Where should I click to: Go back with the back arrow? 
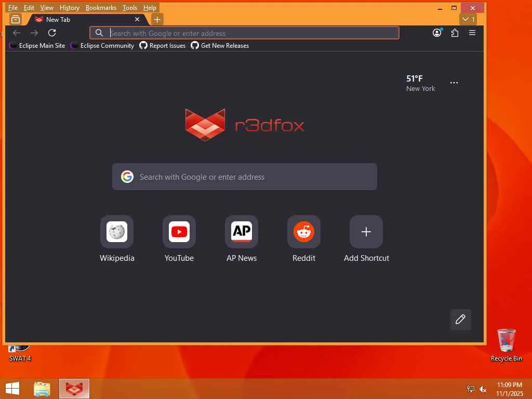[x=17, y=33]
